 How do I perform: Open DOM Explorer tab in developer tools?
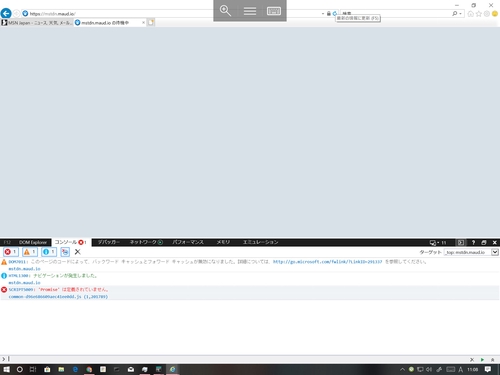pos(33,242)
